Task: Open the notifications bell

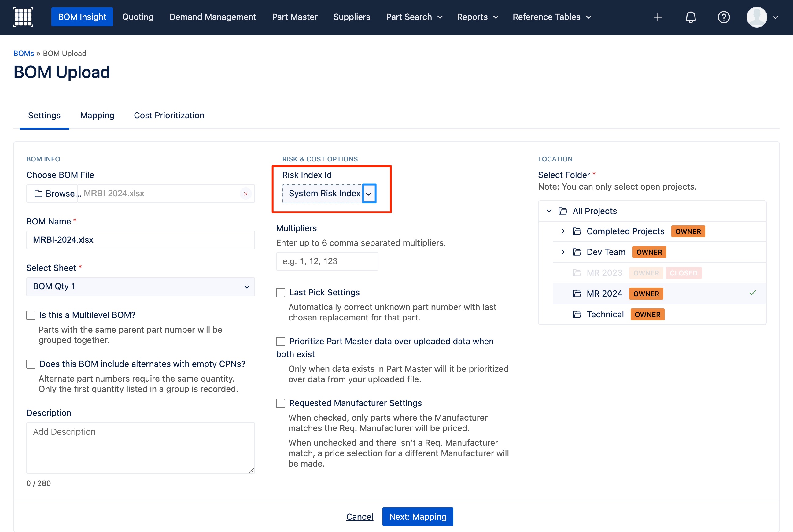Action: point(691,17)
